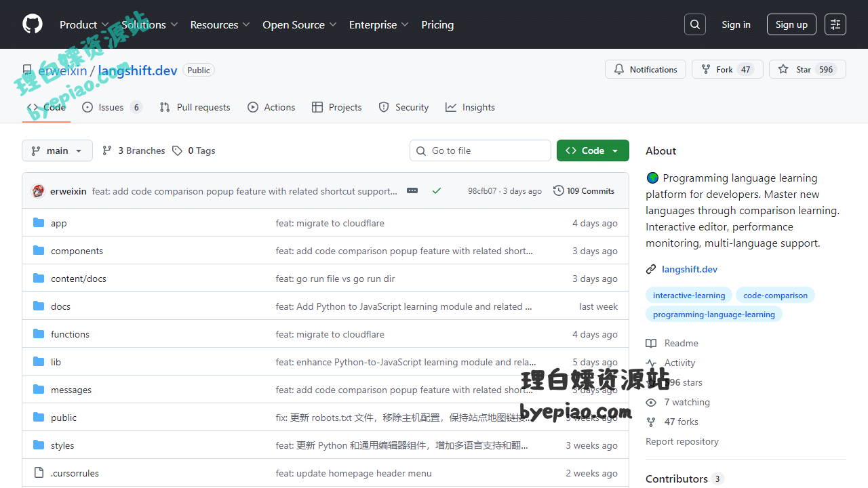Image resolution: width=868 pixels, height=488 pixels.
Task: Click the docs folder icon
Action: coord(39,306)
